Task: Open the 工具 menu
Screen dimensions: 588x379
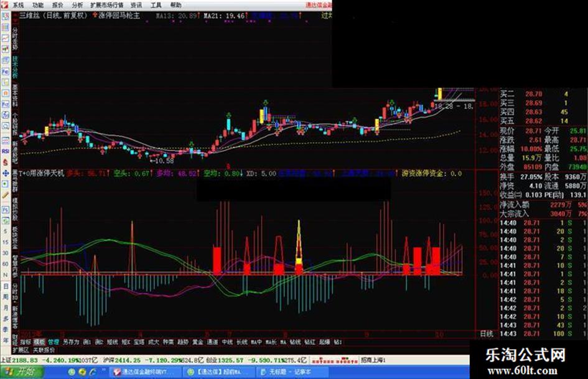Action: point(156,5)
